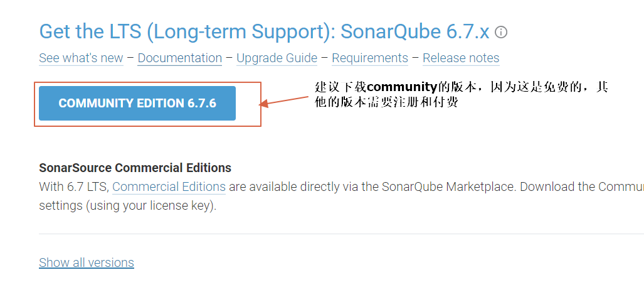Click the 'With 6.7 LTS' paragraph start
The width and height of the screenshot is (644, 292).
73,187
